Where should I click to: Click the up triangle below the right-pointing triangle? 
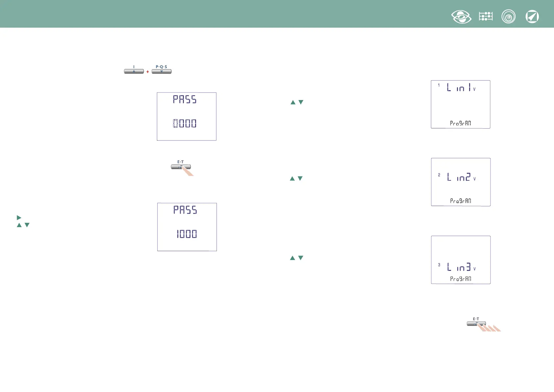coord(19,225)
